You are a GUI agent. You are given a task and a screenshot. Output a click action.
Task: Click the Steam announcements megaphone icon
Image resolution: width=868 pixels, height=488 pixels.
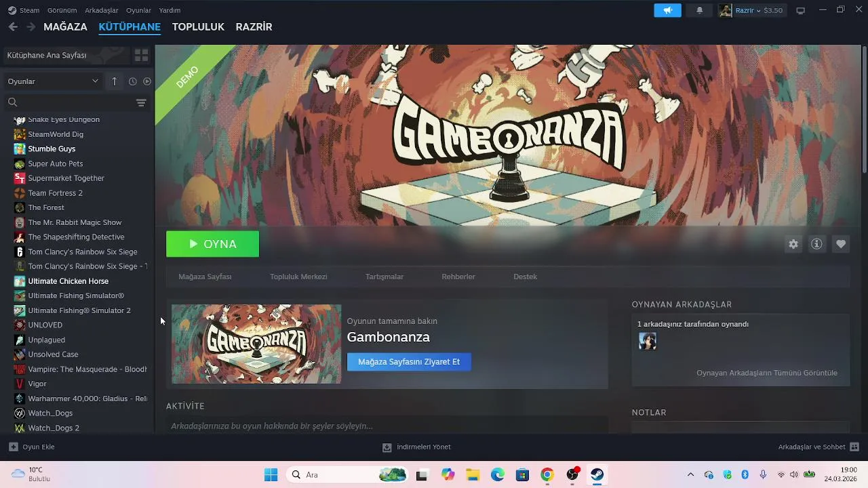click(x=667, y=10)
